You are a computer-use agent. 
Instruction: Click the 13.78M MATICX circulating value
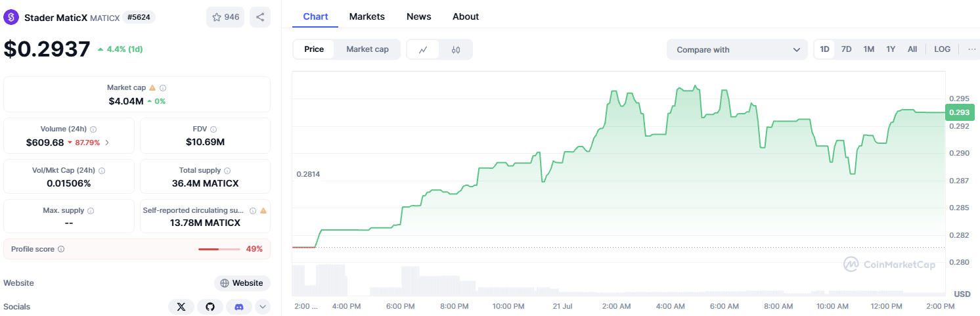(205, 223)
